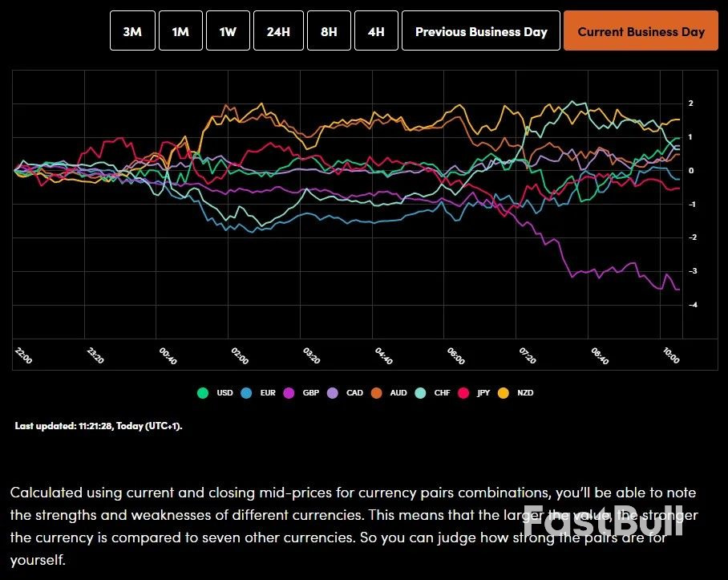728x580 pixels.
Task: Click the -4 y-axis value
Action: pos(693,305)
